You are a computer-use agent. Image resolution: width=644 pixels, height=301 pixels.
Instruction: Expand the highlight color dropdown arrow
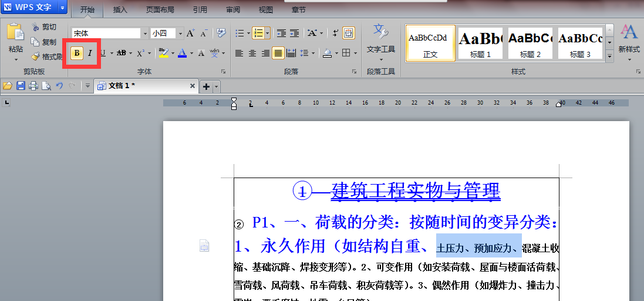(x=173, y=53)
